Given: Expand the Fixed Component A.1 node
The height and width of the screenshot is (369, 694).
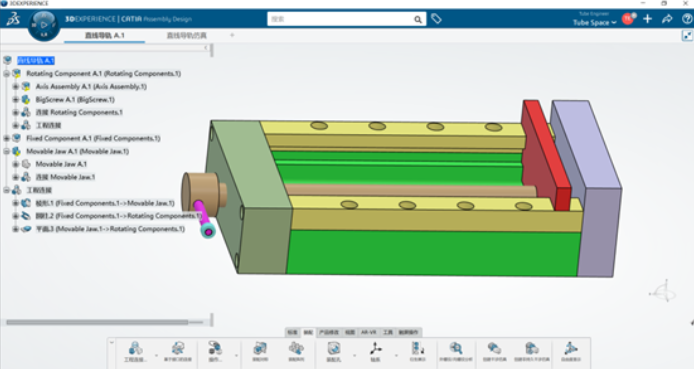Looking at the screenshot, I should pyautogui.click(x=7, y=138).
